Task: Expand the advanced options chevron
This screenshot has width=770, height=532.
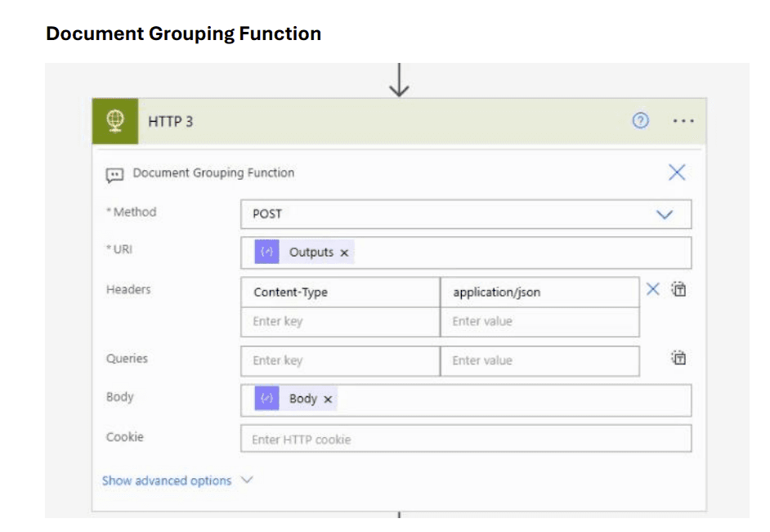Action: pyautogui.click(x=247, y=480)
